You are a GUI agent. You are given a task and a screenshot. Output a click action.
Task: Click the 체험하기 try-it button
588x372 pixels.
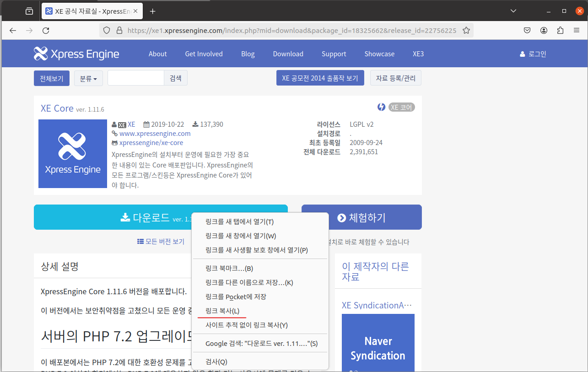tap(361, 217)
